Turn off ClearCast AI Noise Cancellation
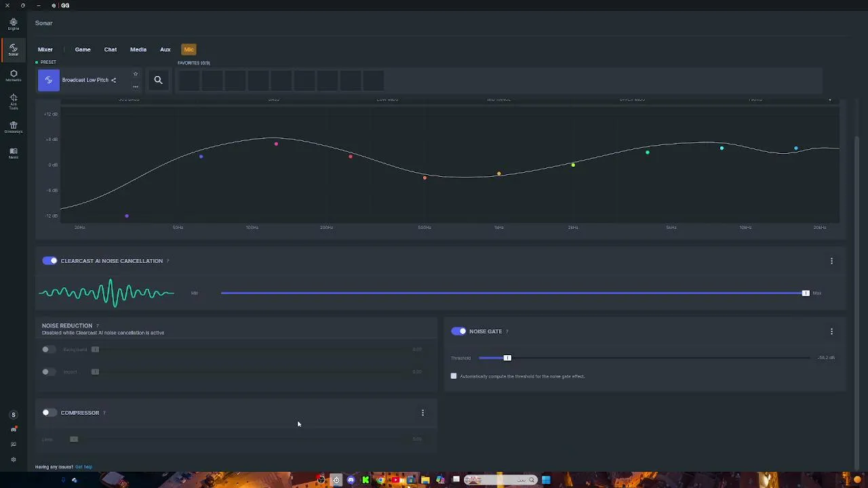The image size is (868, 488). [x=50, y=261]
